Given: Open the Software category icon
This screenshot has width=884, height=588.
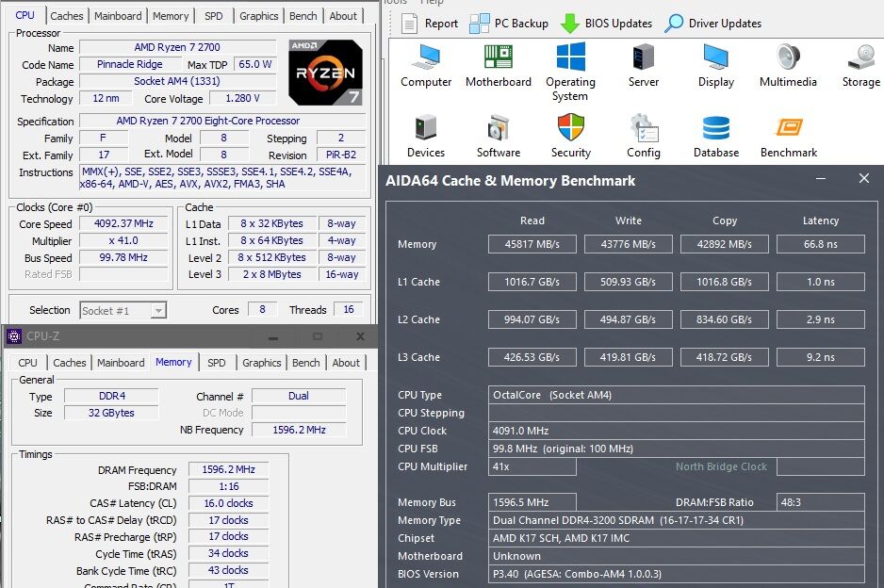Looking at the screenshot, I should [x=499, y=136].
